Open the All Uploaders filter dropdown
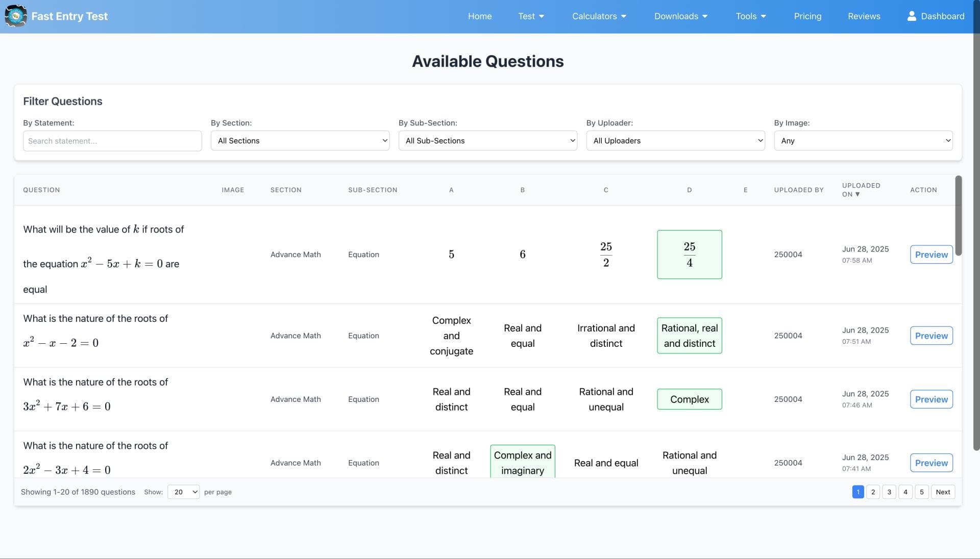 coord(675,141)
